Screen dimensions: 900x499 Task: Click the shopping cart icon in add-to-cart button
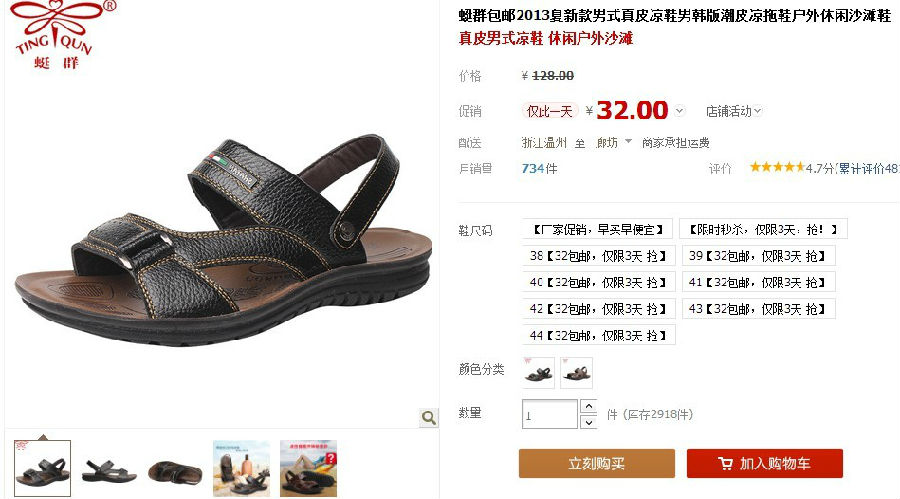tap(725, 463)
